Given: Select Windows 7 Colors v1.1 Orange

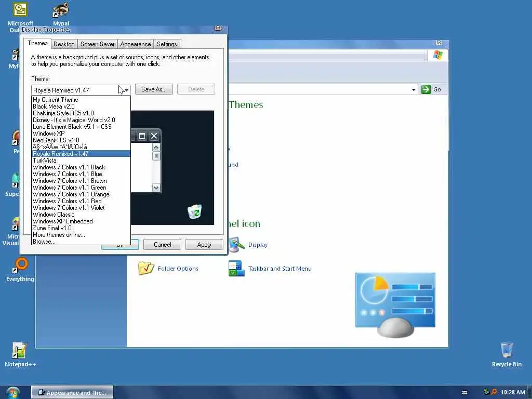Looking at the screenshot, I should point(81,194).
